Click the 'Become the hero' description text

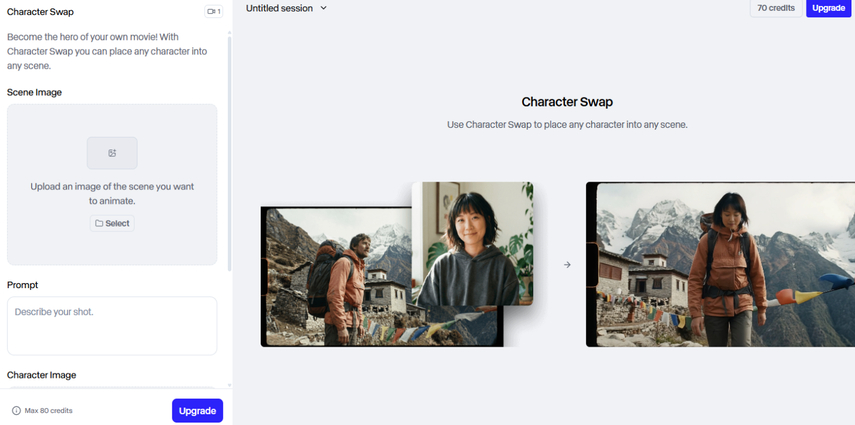[107, 51]
